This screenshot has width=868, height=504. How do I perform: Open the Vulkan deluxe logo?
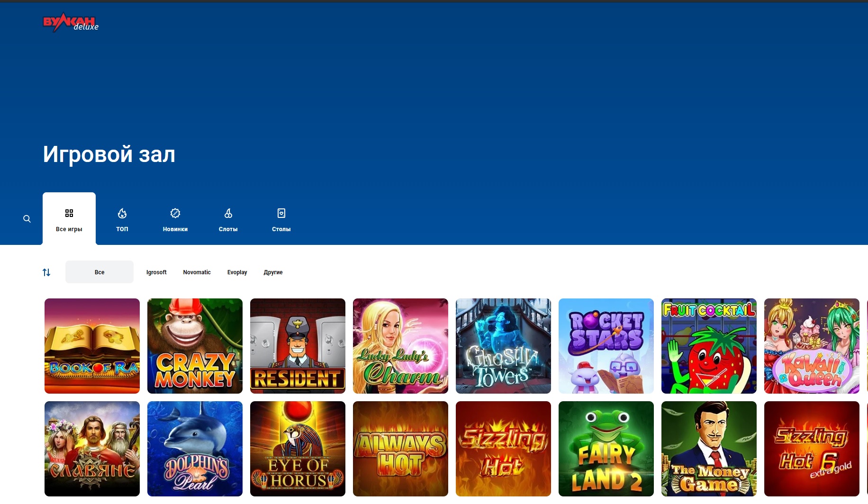tap(71, 23)
